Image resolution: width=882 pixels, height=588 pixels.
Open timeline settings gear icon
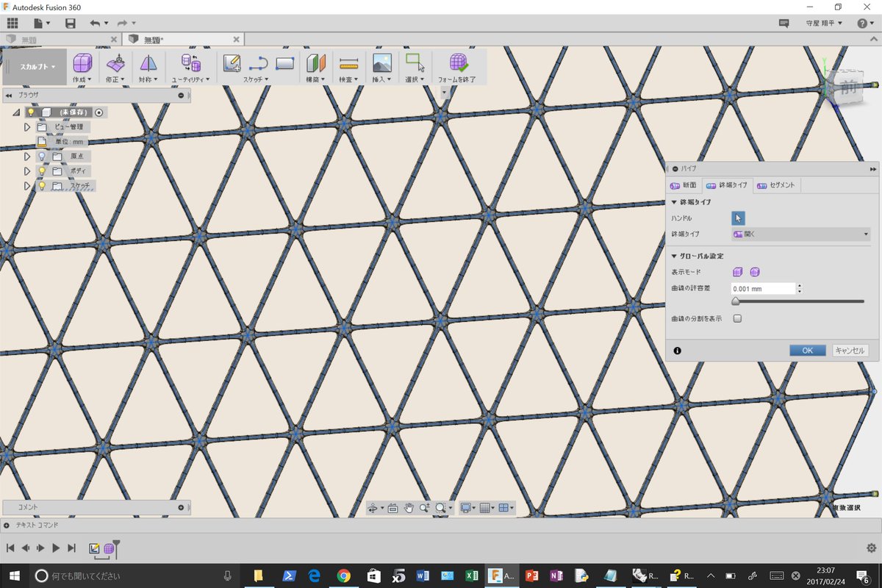tap(872, 548)
